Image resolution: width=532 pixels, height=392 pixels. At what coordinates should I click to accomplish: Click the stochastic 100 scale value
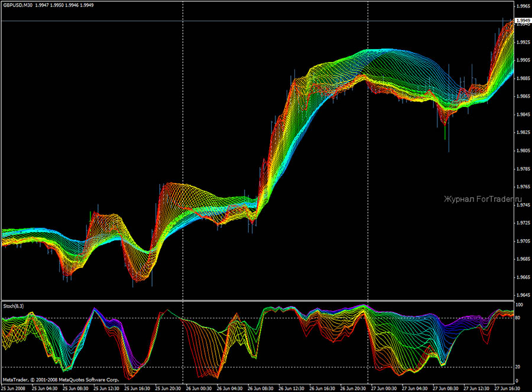[x=520, y=305]
